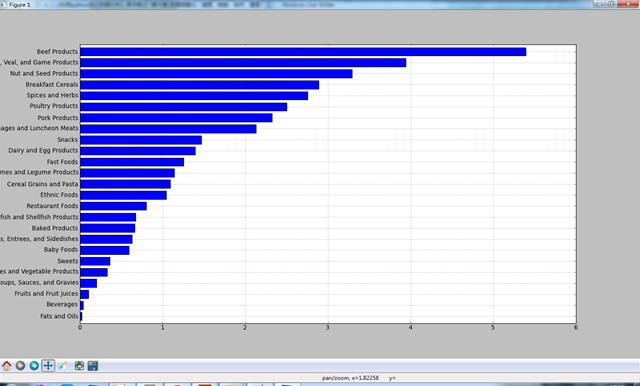Click the x-axis tick label 5
This screenshot has height=386, width=640.
coord(493,328)
